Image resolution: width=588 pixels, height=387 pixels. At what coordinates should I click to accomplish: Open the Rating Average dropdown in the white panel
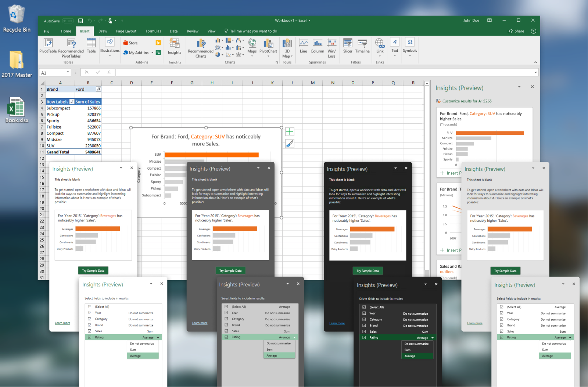(x=158, y=337)
